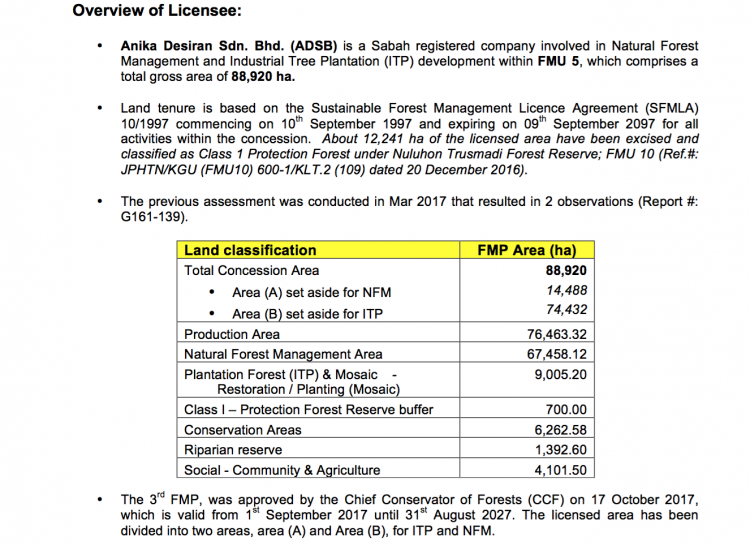Click the table value '700.00'
This screenshot has width=750, height=550.
coord(566,409)
